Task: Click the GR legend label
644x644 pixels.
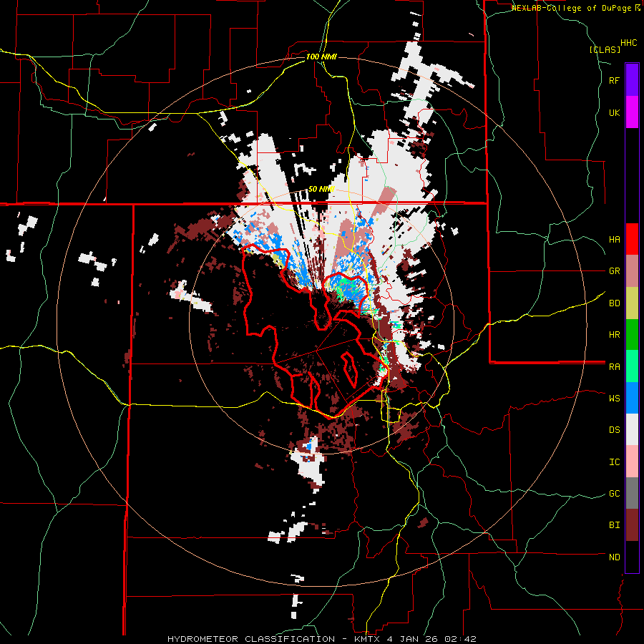Action: tap(614, 271)
